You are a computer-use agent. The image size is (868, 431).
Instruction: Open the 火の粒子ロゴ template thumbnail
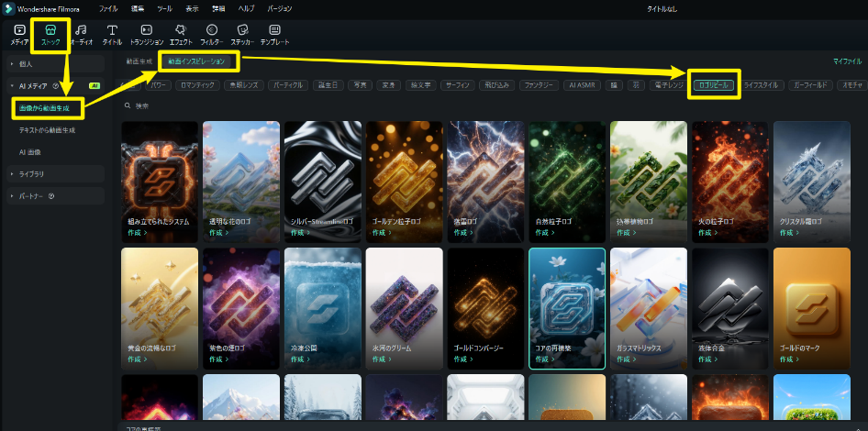(x=730, y=182)
